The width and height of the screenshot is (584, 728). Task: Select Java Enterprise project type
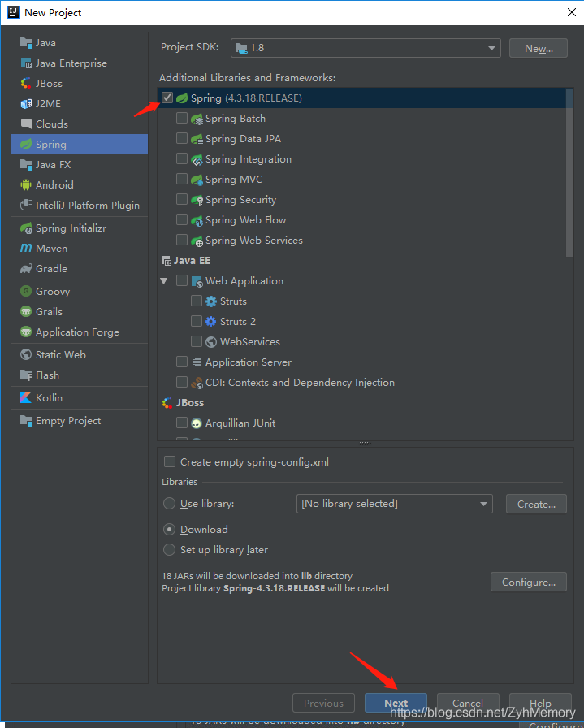point(80,63)
